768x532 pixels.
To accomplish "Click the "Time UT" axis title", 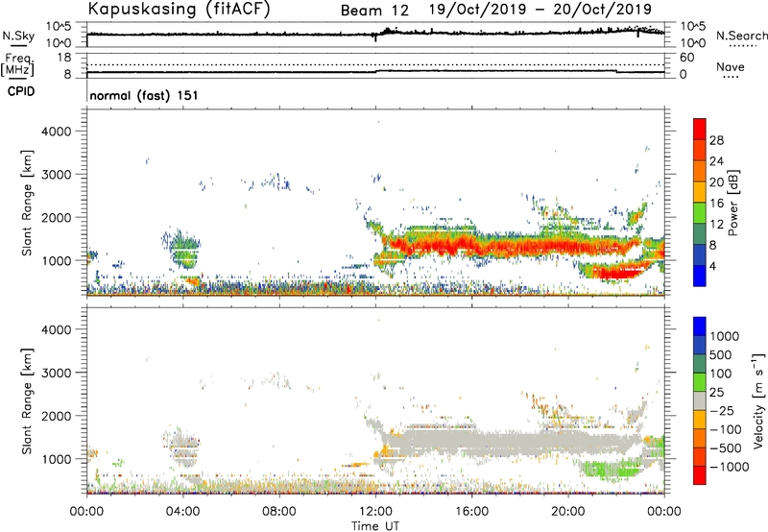I will pyautogui.click(x=375, y=526).
